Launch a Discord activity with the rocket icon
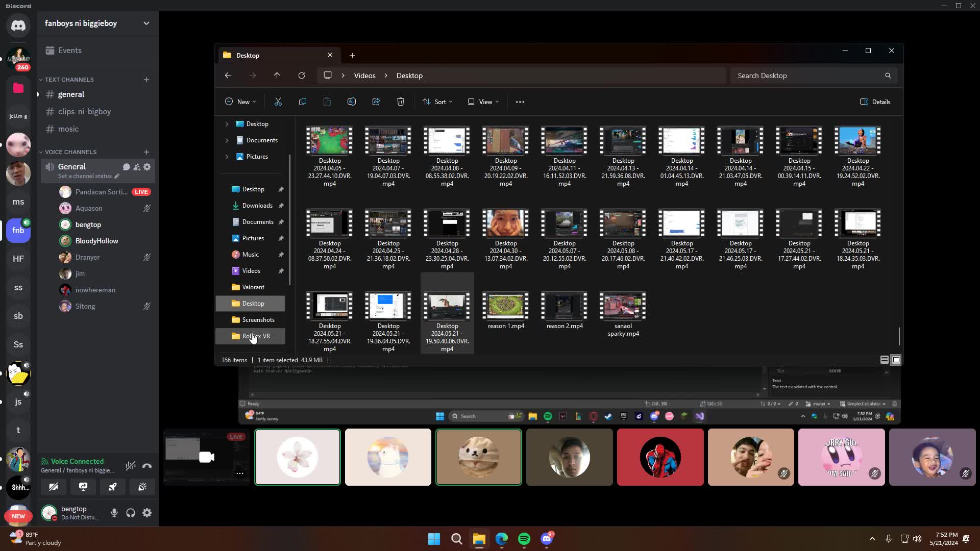The height and width of the screenshot is (551, 980). (x=112, y=487)
